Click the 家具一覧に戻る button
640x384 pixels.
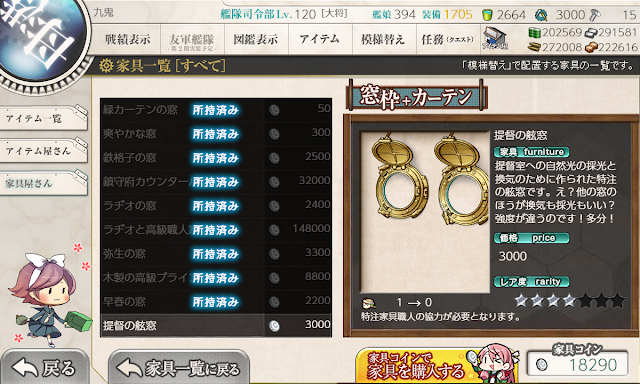pyautogui.click(x=179, y=368)
